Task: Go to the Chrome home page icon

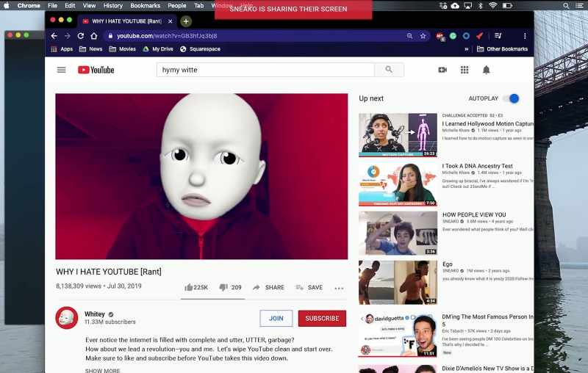Action: (x=94, y=36)
